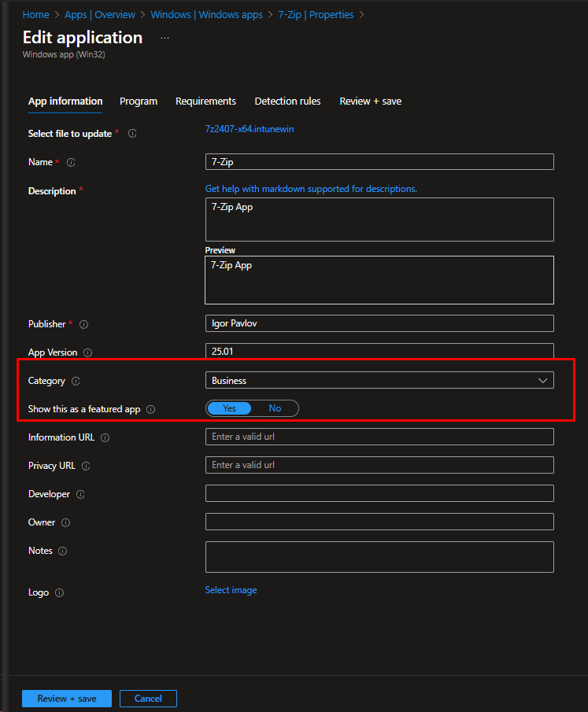588x712 pixels.
Task: Open the info icon beside Publisher
Action: tap(83, 324)
